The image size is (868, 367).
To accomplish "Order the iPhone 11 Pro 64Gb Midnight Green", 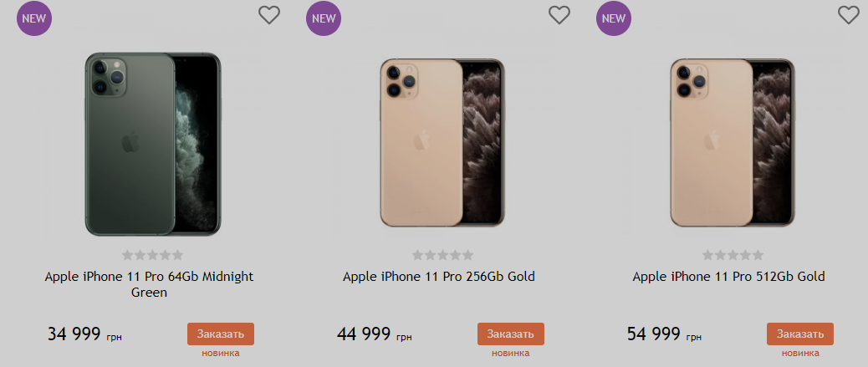I will [221, 334].
